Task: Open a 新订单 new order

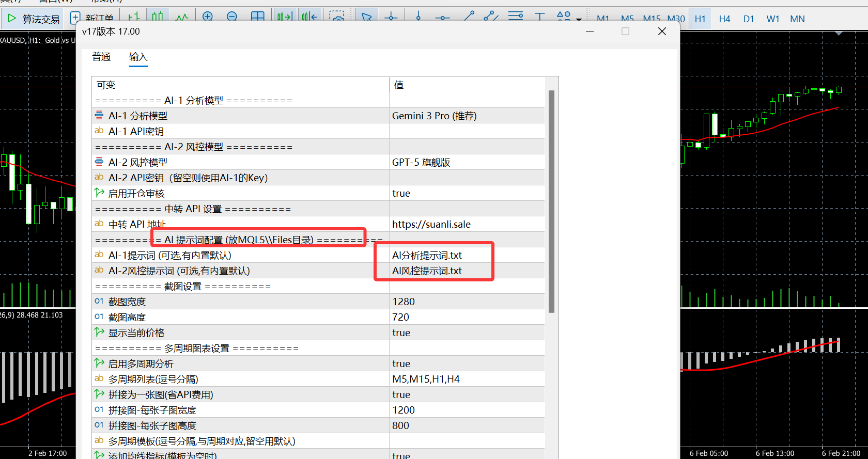Action: [92, 19]
